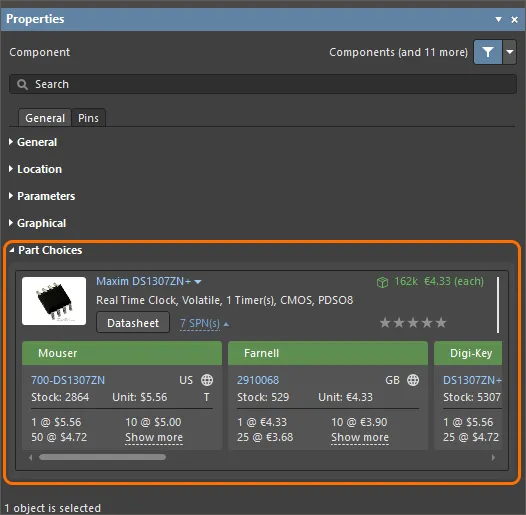This screenshot has height=515, width=526.
Task: Click the DS1307ZN chip thumbnail image
Action: click(x=54, y=301)
